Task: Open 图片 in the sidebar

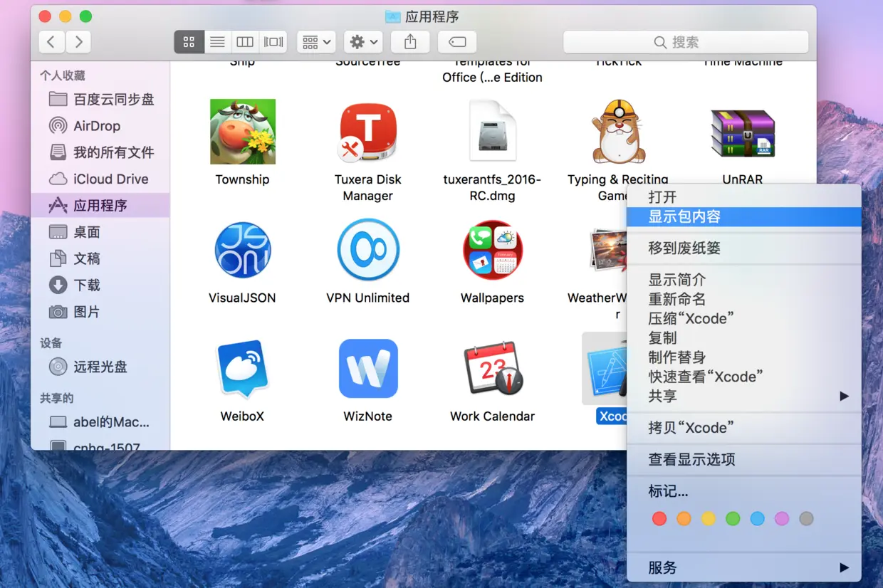Action: (100, 312)
